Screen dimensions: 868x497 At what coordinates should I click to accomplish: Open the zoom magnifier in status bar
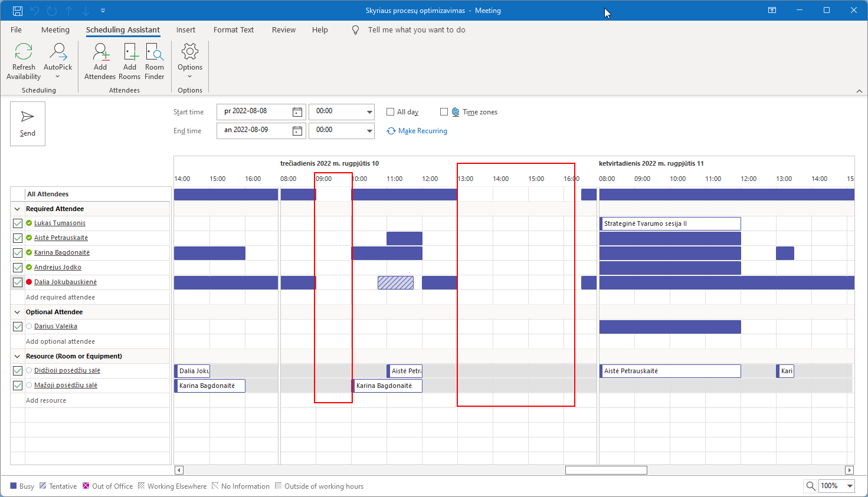click(811, 486)
